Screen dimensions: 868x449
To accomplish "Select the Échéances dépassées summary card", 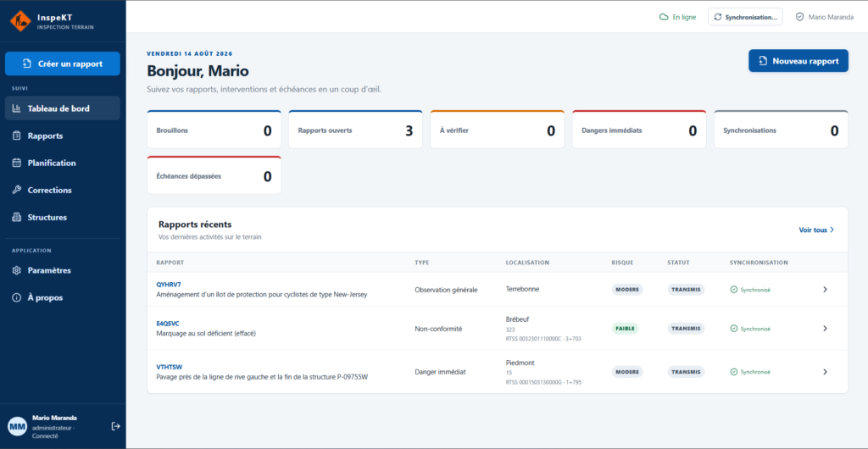I will point(214,176).
